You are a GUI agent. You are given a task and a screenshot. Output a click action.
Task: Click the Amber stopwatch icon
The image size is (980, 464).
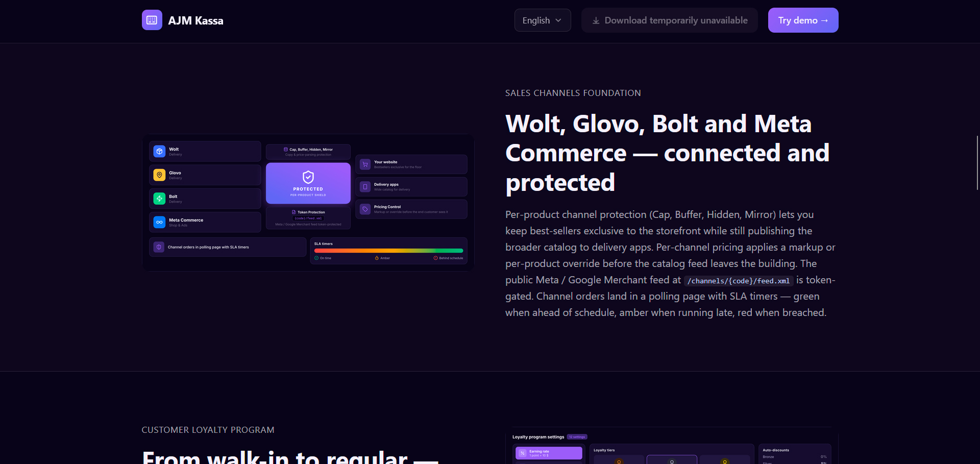pyautogui.click(x=377, y=258)
